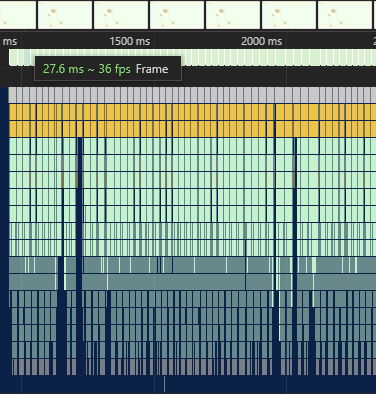376x394 pixels.
Task: Click the 2000 ms ruler label
Action: coord(261,41)
